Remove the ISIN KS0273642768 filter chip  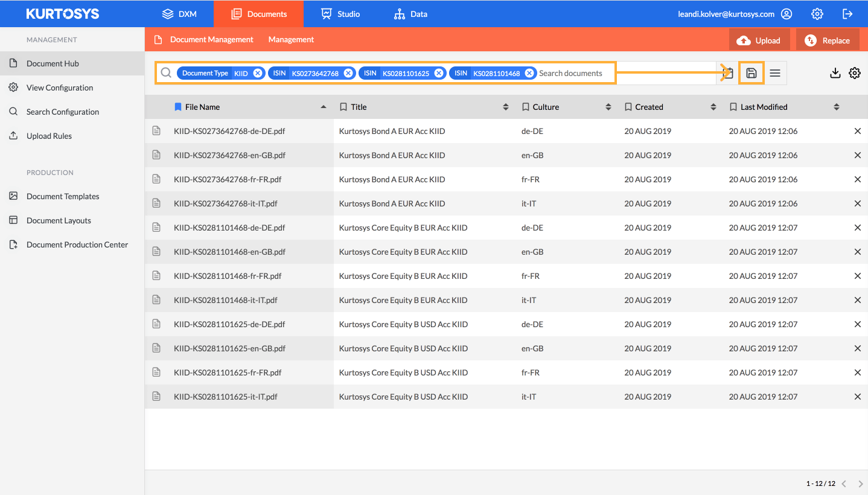point(348,73)
